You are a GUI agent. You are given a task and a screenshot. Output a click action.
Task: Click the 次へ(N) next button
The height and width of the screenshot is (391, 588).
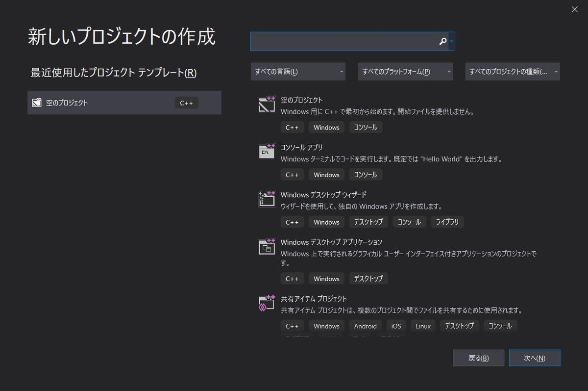pos(535,358)
